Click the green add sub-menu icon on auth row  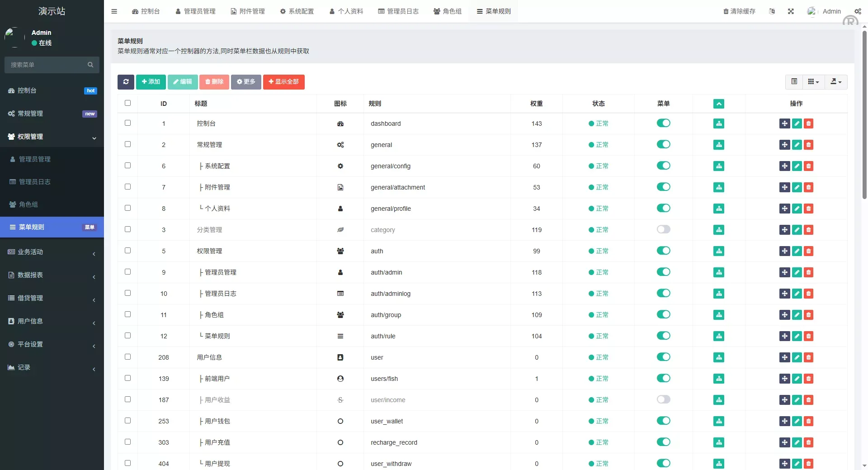719,251
